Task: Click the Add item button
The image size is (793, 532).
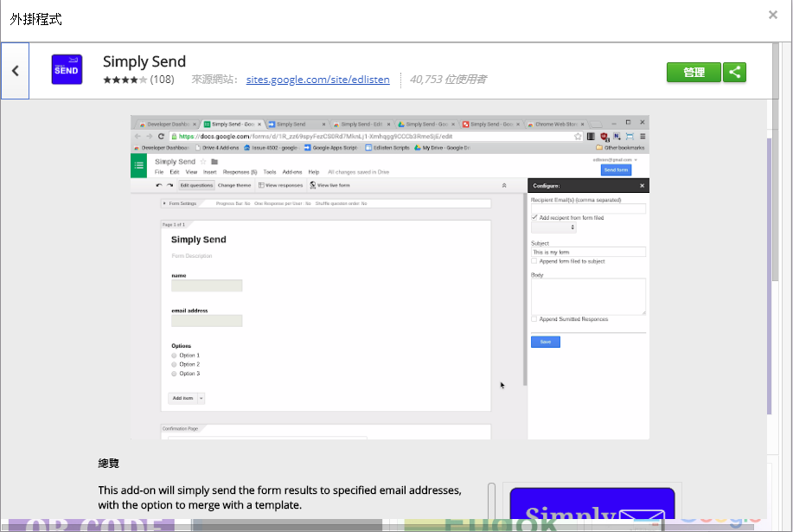Action: coord(182,399)
